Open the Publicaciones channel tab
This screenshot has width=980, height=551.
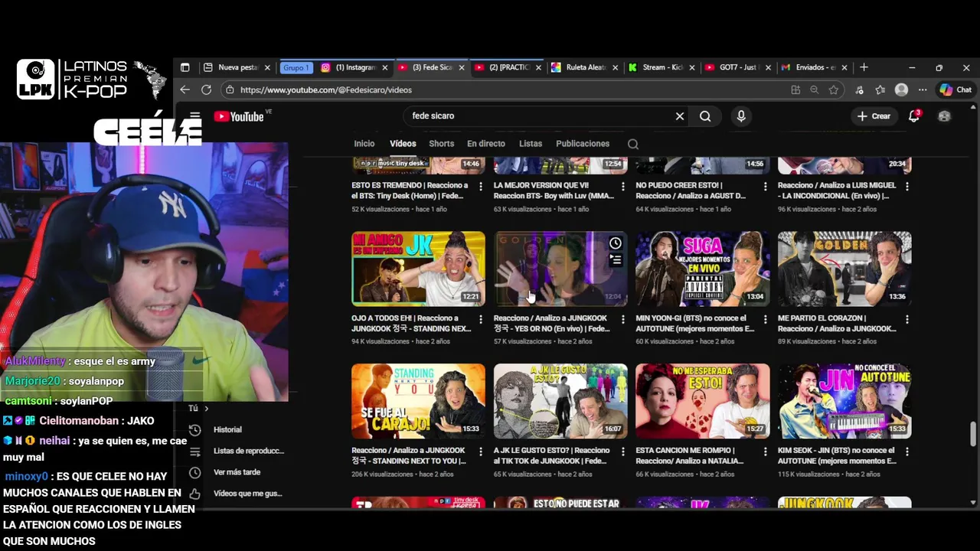[583, 144]
